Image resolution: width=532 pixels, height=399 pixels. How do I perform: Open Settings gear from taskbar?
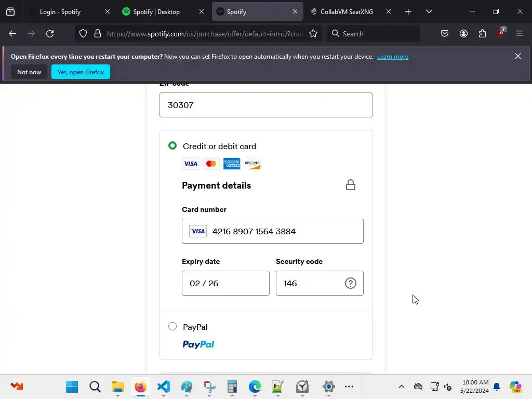tap(328, 387)
